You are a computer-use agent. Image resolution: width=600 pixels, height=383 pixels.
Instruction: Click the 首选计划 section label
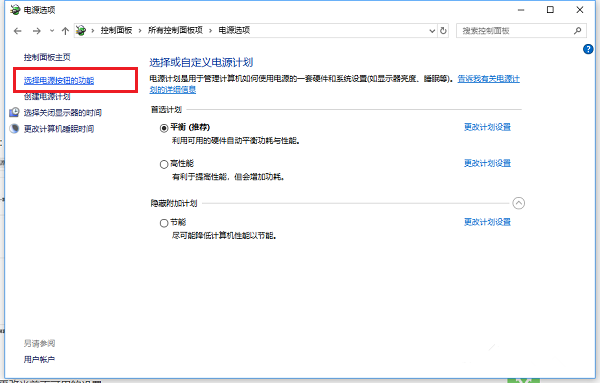point(166,110)
